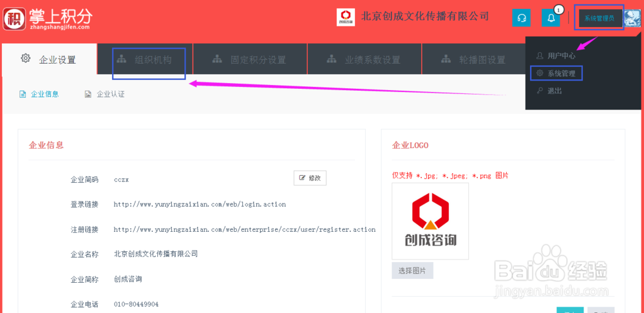Click the 创成咨询 logo preview image
Image resolution: width=644 pixels, height=313 pixels.
point(430,221)
